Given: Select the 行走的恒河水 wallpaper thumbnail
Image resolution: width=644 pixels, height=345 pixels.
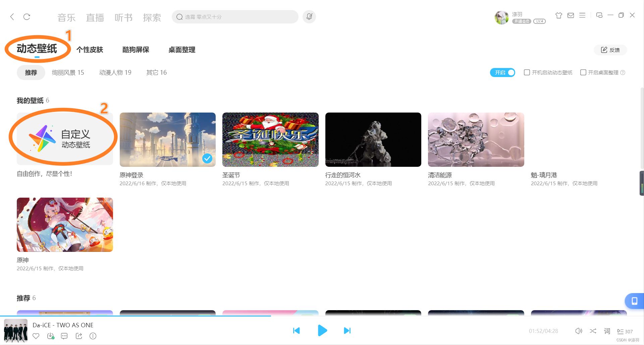Looking at the screenshot, I should pos(373,140).
